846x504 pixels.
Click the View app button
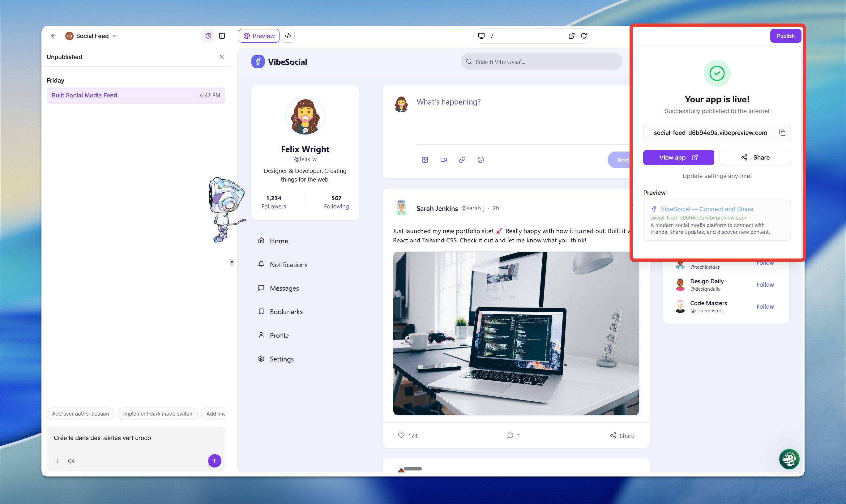pos(678,157)
